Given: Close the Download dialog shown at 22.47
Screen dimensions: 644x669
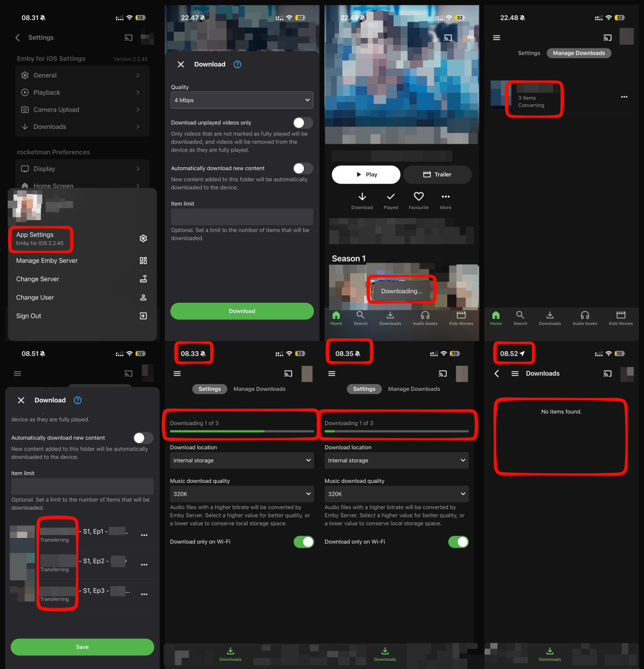Looking at the screenshot, I should point(181,64).
